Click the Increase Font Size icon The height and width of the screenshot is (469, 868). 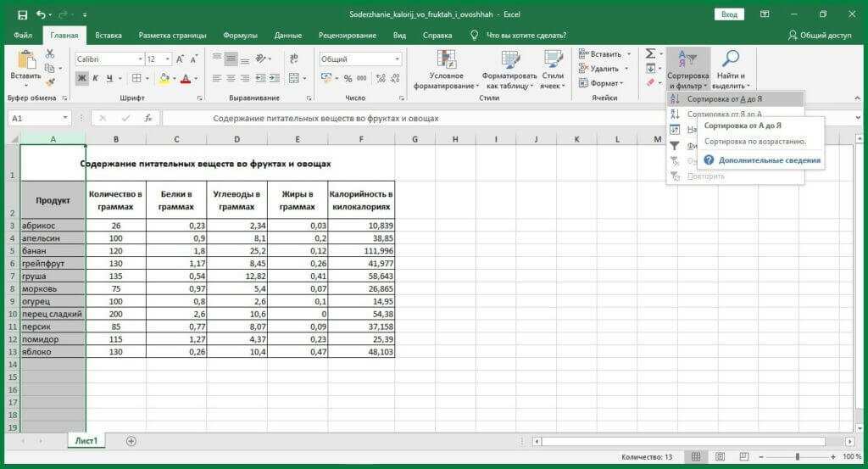pos(179,59)
